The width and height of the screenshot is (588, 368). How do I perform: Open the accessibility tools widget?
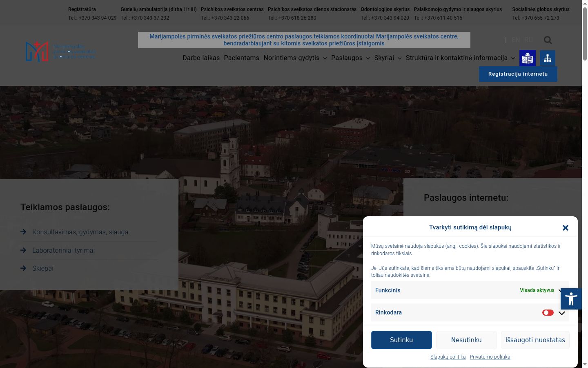571,299
